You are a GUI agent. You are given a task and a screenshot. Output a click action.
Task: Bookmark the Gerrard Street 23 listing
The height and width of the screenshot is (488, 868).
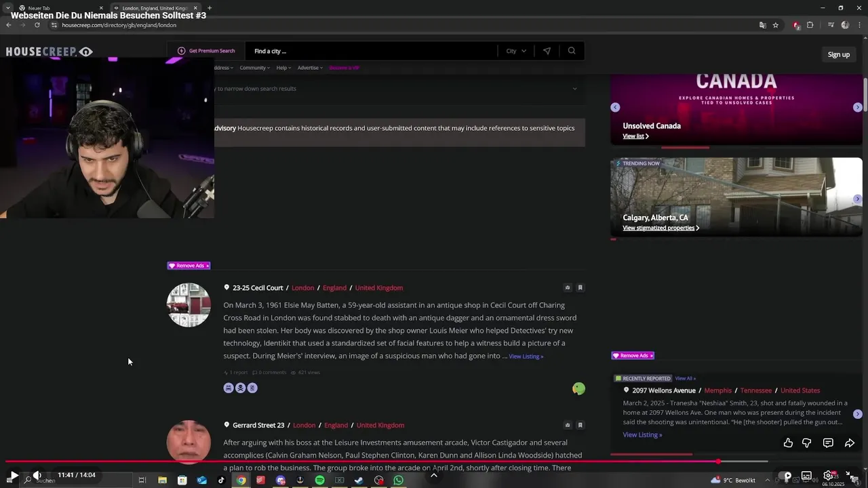coord(580,425)
